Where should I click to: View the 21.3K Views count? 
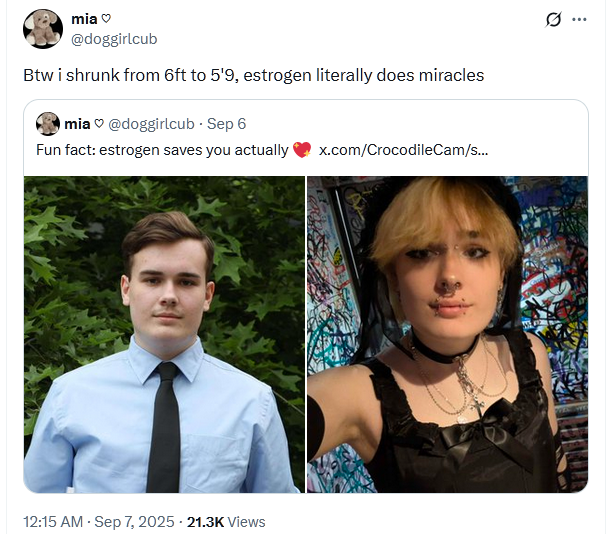(226, 522)
